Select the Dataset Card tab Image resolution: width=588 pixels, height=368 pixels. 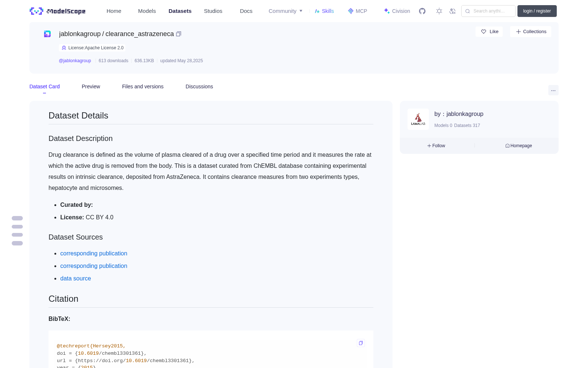44,86
